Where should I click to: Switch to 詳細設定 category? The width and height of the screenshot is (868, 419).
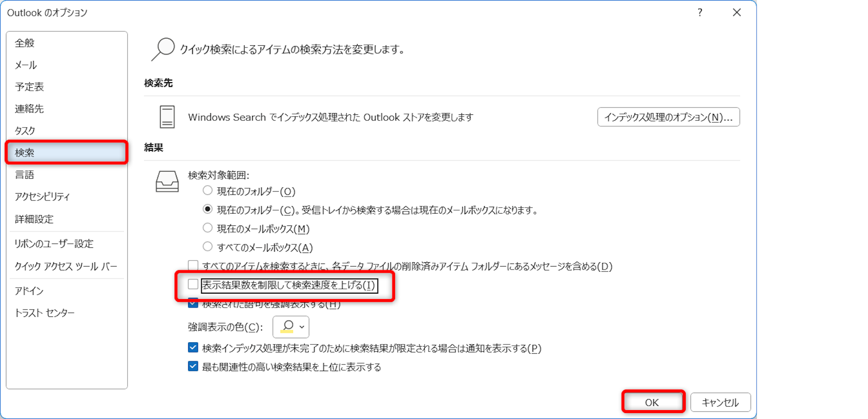tap(34, 219)
